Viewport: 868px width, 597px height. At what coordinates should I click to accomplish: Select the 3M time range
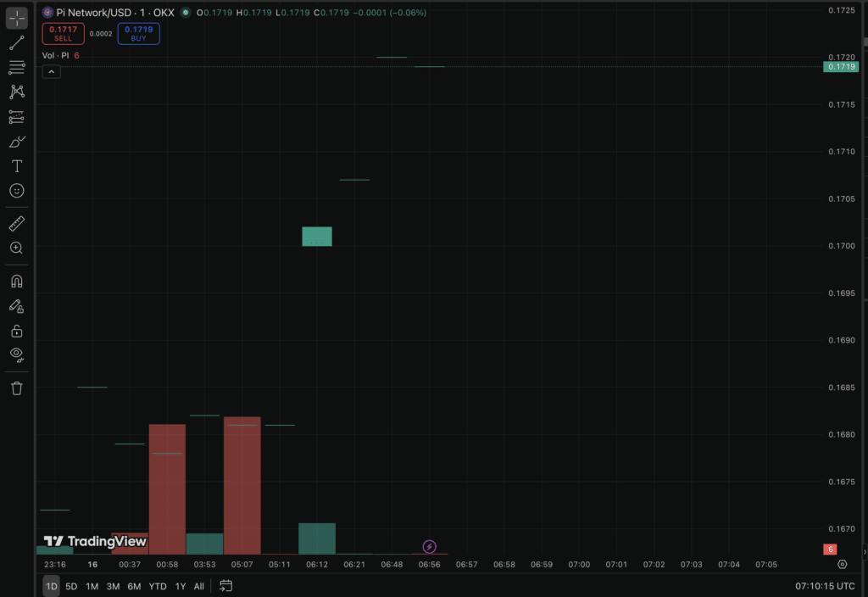click(113, 586)
